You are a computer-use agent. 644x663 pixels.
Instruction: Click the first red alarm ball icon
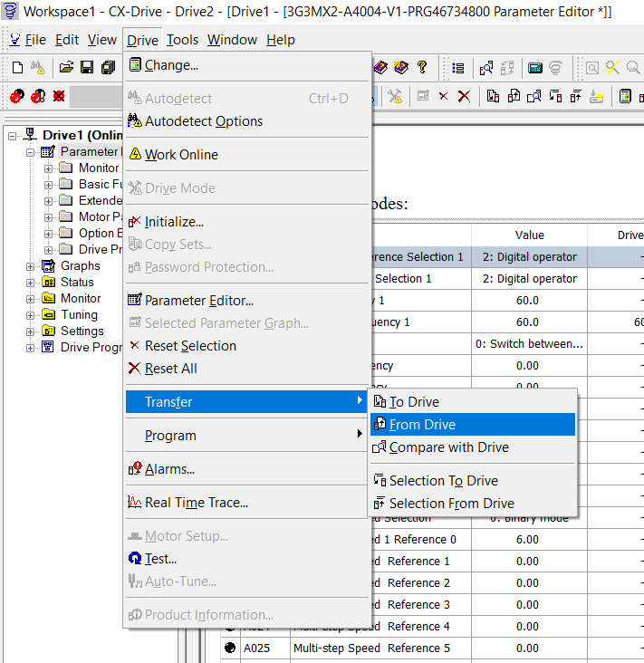tap(17, 96)
